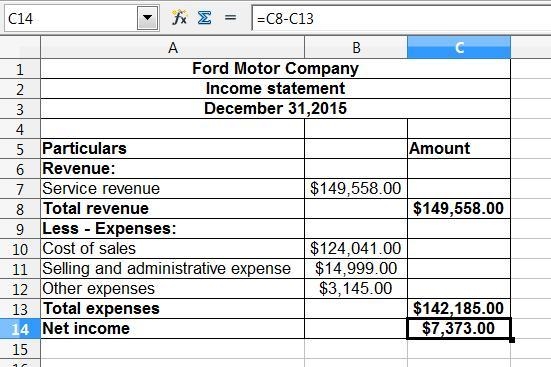This screenshot has width=551, height=367.
Task: Click the Other expenses value $3,145.00
Action: tap(356, 289)
